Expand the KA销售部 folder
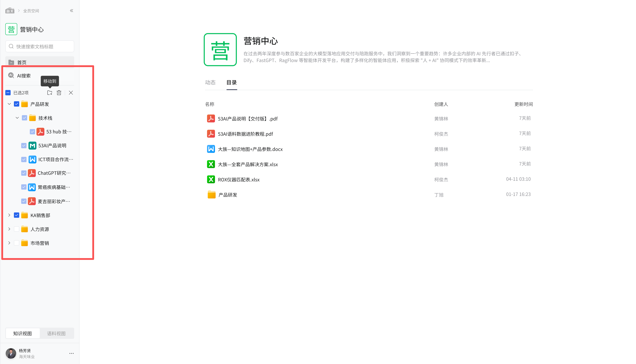This screenshot has height=364, width=636. (x=9, y=215)
